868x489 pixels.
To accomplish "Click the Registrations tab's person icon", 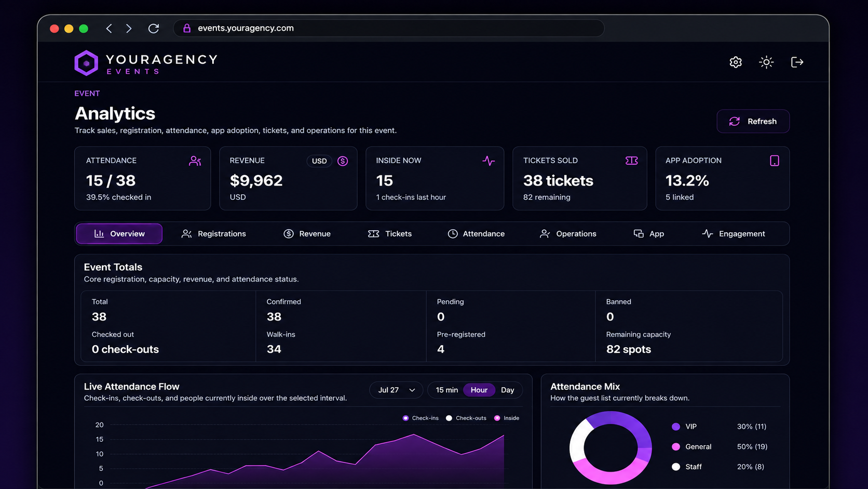I will coord(186,234).
